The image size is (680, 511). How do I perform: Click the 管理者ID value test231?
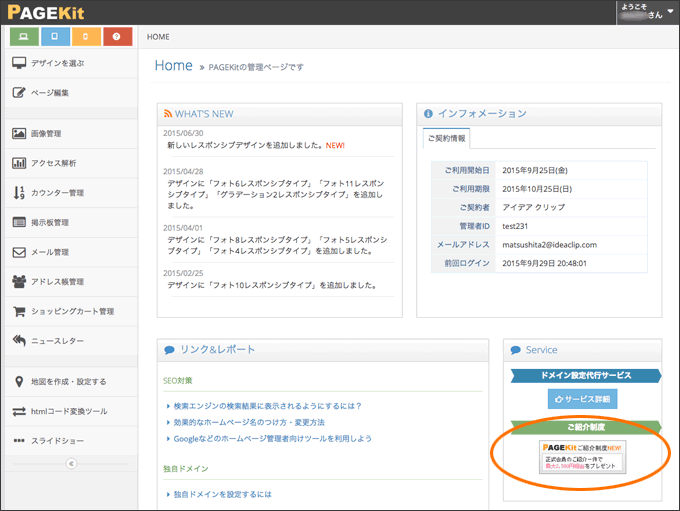[515, 226]
